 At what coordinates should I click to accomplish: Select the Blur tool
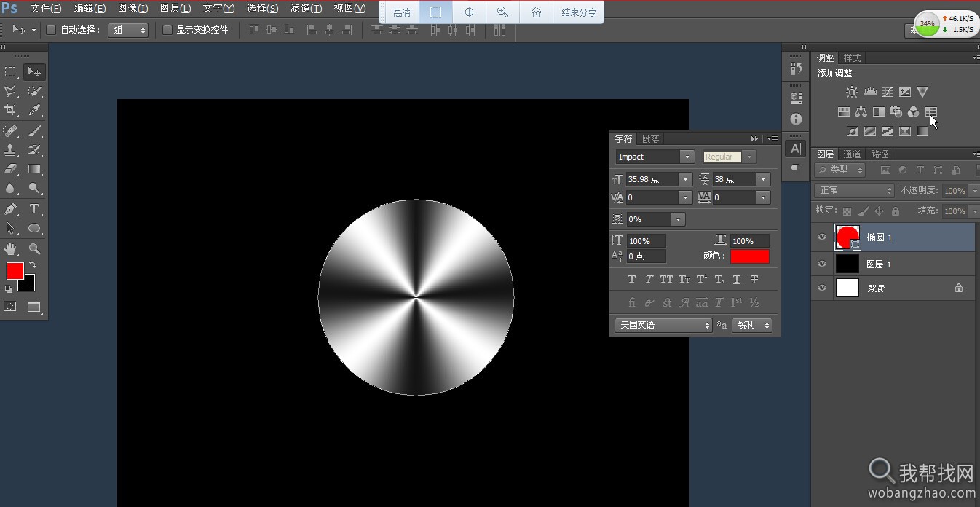pyautogui.click(x=11, y=188)
